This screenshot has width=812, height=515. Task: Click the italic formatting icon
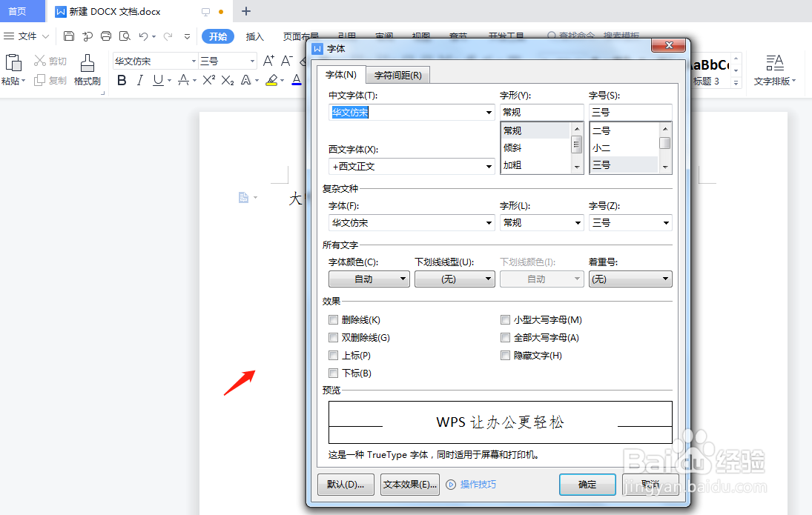[139, 80]
